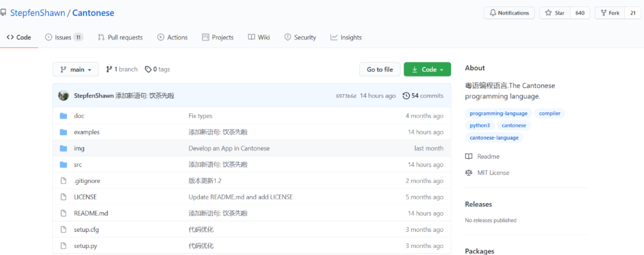644x255 pixels.
Task: Click the Issues count badge 11
Action: pos(78,38)
